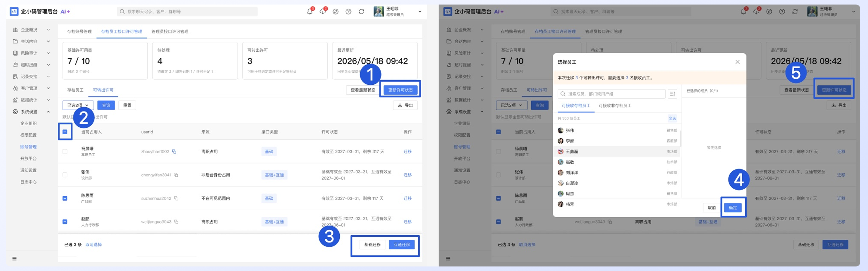Screen dimensions: 868x271
Task: Uncheck the 陈思雨 row checkbox in the left screenshot
Action: click(65, 198)
